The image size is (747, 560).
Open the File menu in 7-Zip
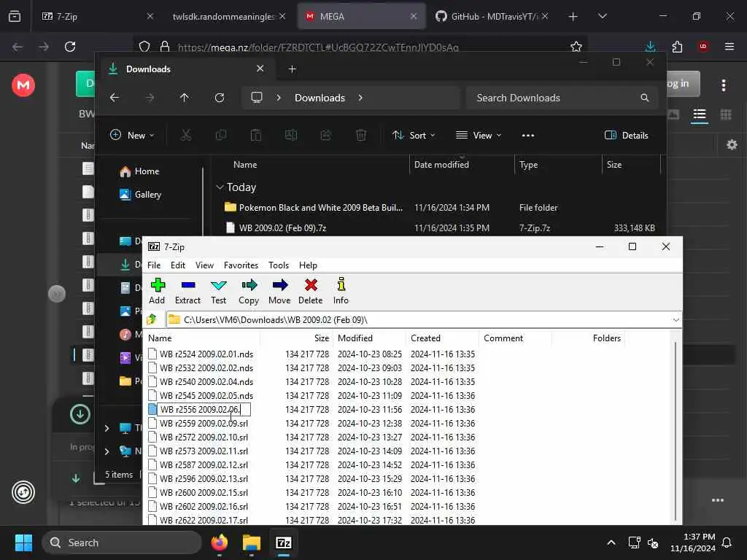154,265
